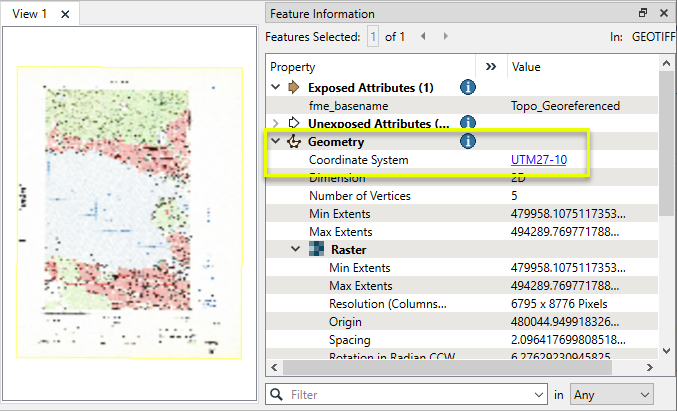The image size is (677, 411).
Task: Click the Raster icon in property tree
Action: pyautogui.click(x=317, y=249)
